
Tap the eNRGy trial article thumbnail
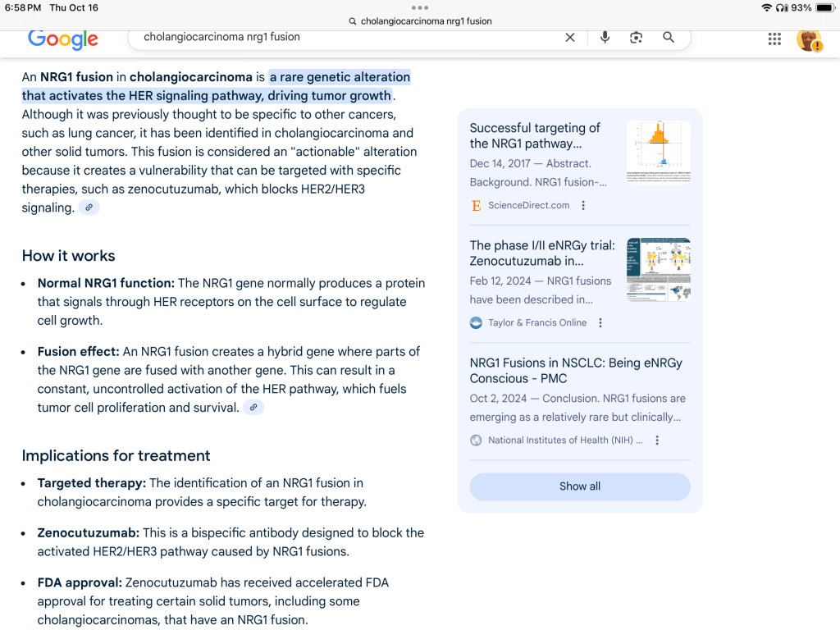click(658, 269)
